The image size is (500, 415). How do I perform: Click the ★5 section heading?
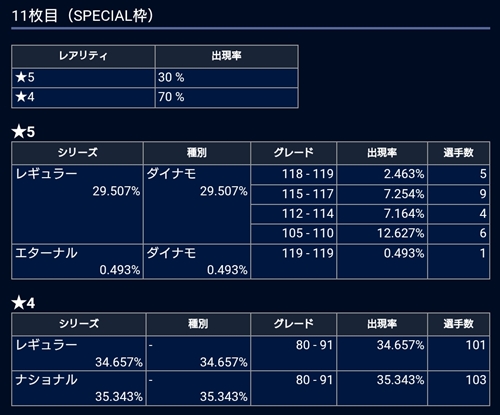pyautogui.click(x=23, y=132)
